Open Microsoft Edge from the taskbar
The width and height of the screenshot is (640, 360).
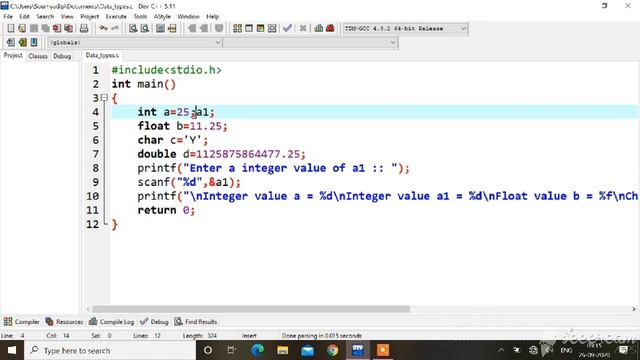[x=258, y=350]
